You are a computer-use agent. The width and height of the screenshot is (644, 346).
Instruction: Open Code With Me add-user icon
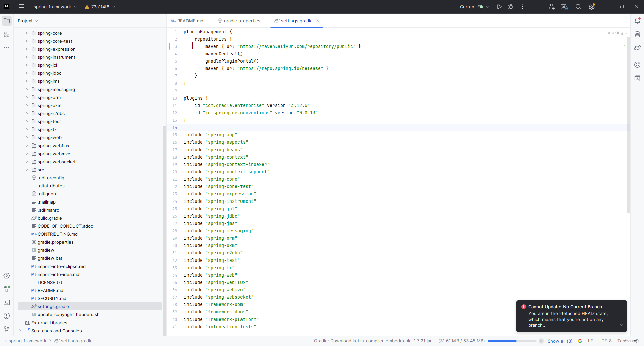point(551,7)
